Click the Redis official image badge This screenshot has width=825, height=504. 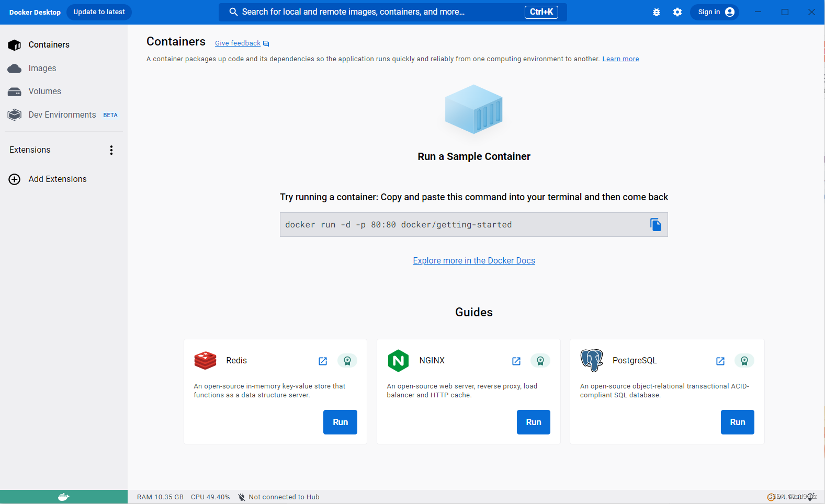pos(347,361)
